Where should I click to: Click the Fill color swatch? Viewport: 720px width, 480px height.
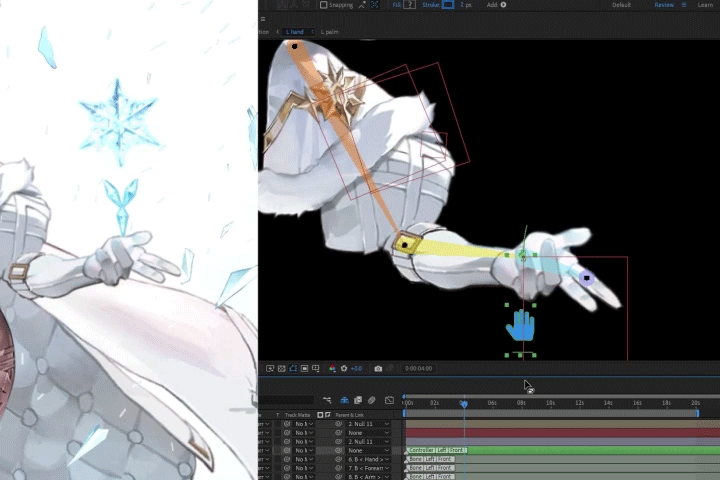click(410, 5)
